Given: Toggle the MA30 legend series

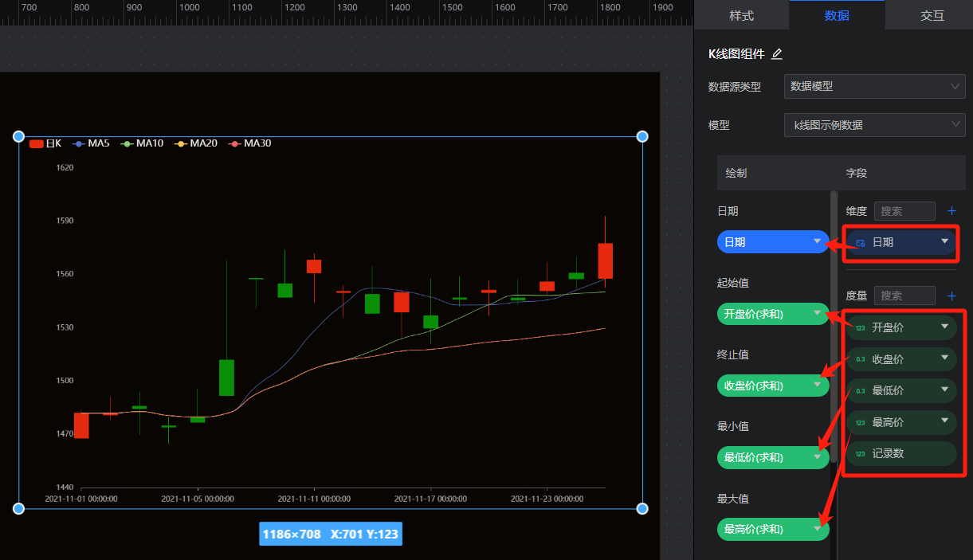Looking at the screenshot, I should [x=249, y=143].
